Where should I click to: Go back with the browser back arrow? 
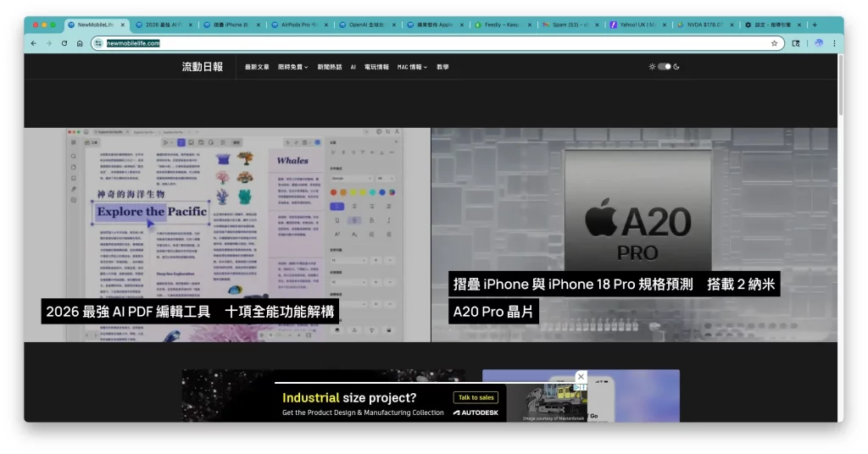(34, 43)
